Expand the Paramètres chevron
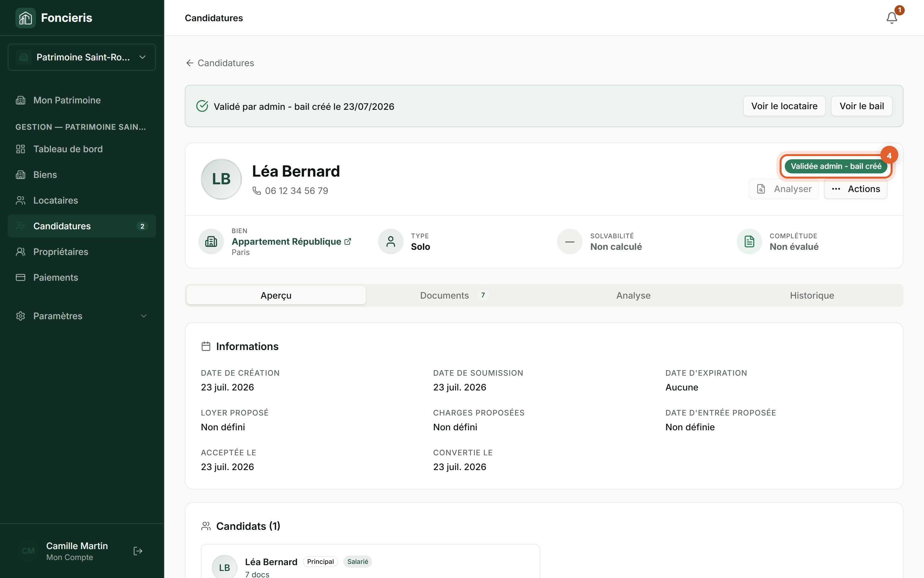The image size is (924, 578). click(x=143, y=316)
